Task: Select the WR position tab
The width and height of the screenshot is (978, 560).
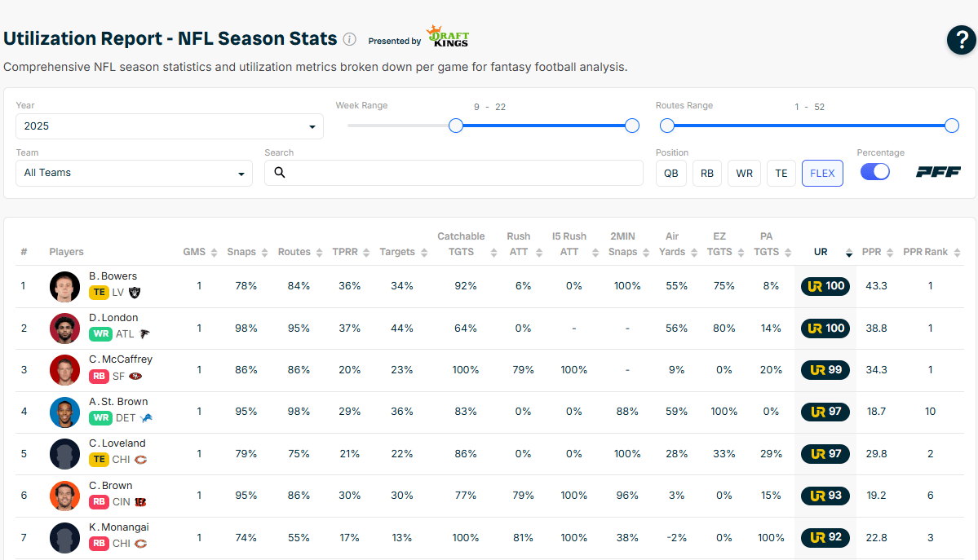Action: click(744, 173)
